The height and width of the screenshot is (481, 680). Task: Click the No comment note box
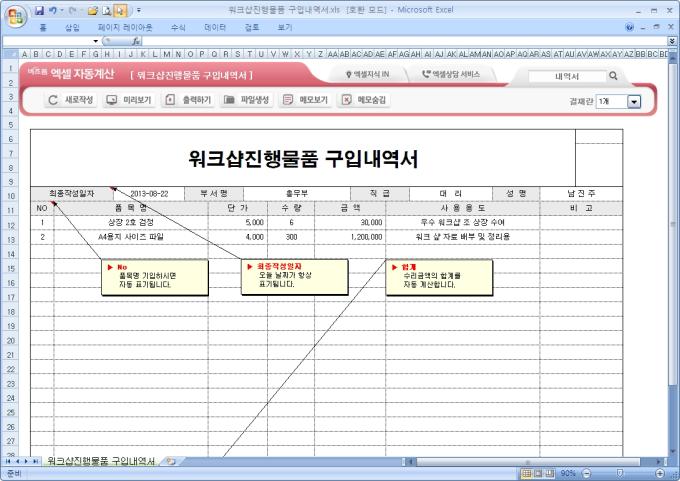[155, 277]
